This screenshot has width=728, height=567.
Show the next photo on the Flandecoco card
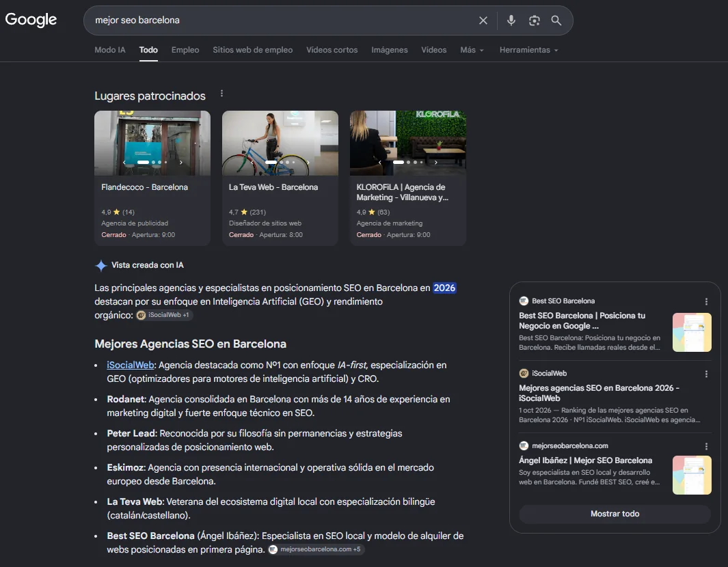[180, 163]
